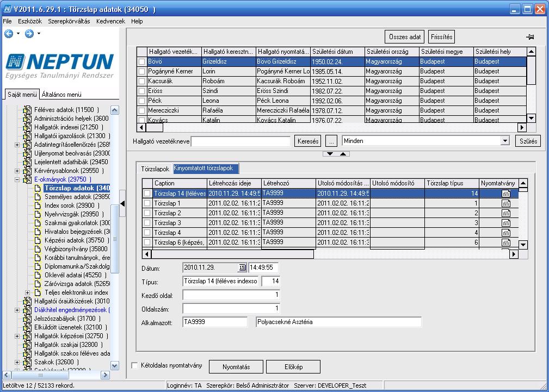Viewport: 549px width, 392px height.
Task: Click the Kezdő oldal input field
Action: (x=231, y=295)
